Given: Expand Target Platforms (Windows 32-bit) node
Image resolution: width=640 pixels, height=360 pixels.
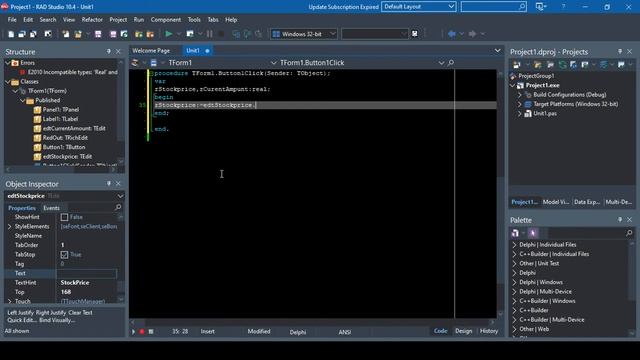Looking at the screenshot, I should (x=520, y=104).
